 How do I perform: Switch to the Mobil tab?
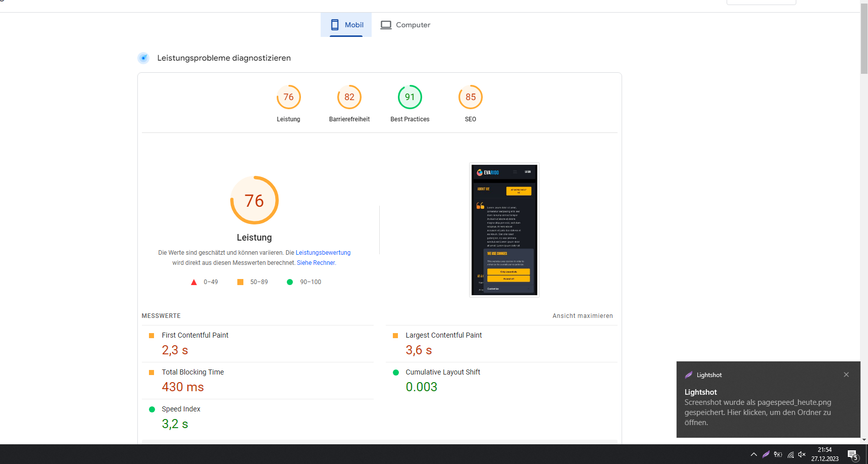346,25
